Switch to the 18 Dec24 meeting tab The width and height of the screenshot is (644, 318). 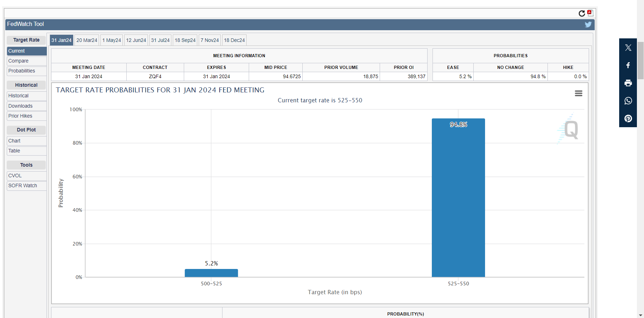(x=234, y=40)
